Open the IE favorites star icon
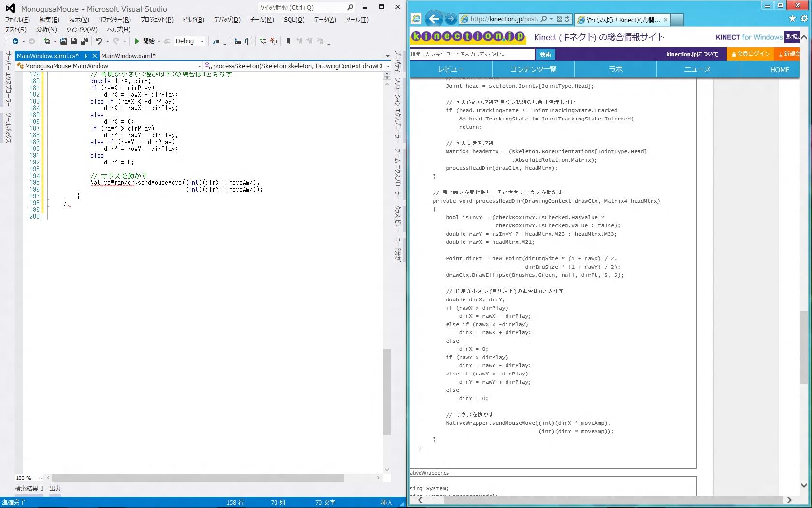812x508 pixels. pos(792,19)
